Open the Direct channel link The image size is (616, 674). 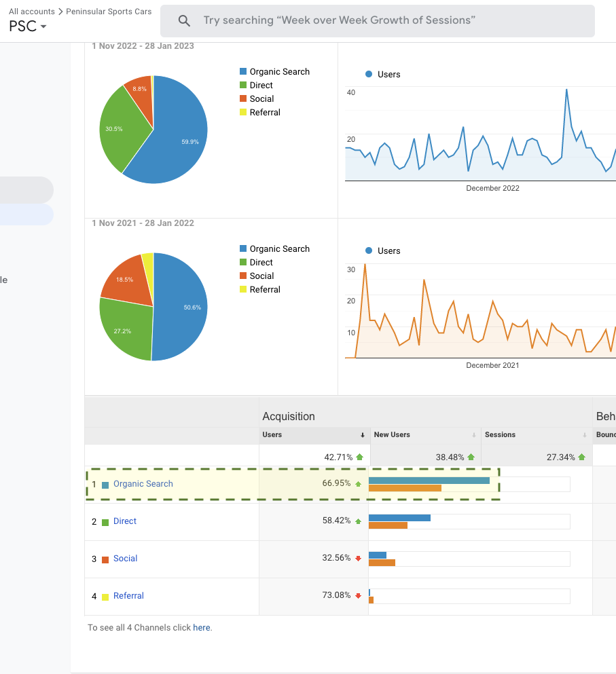(125, 521)
